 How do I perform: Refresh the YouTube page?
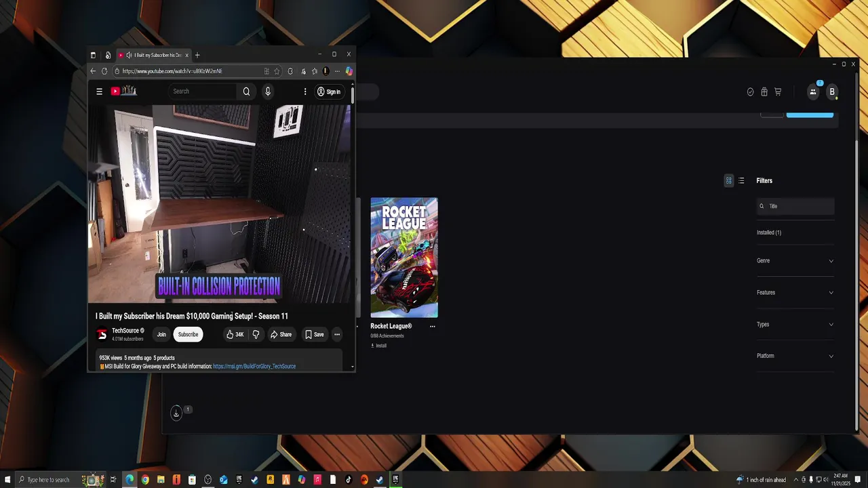click(104, 71)
